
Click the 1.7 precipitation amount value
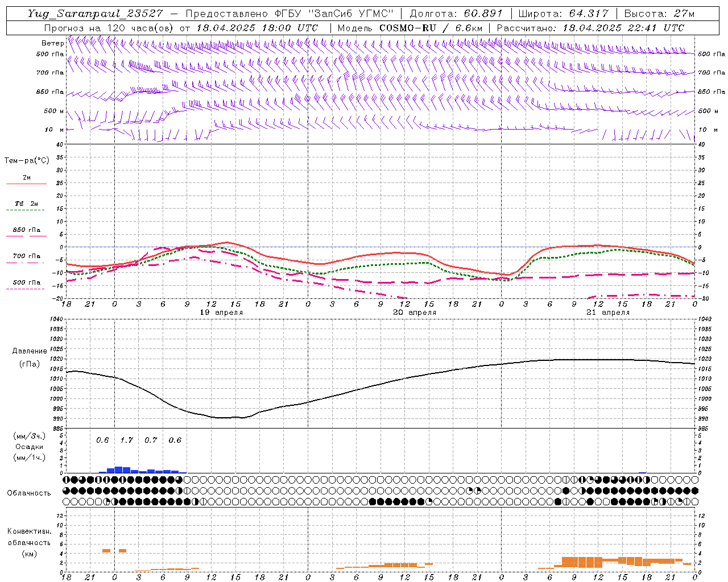tap(126, 440)
